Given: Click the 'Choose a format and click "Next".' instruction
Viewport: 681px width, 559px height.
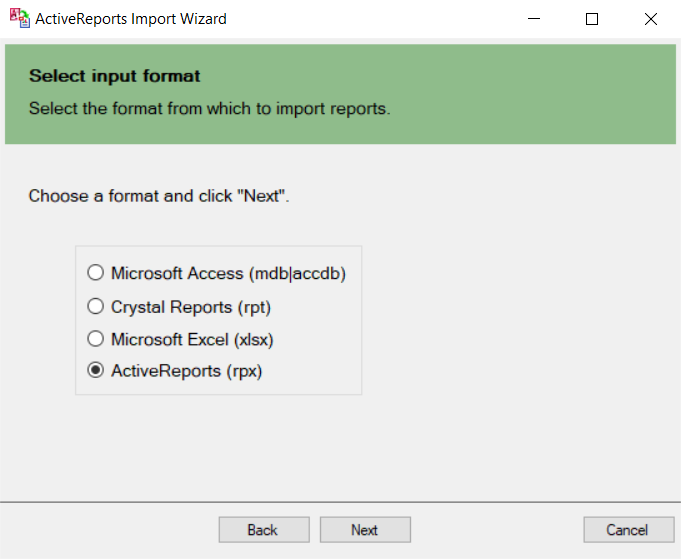Looking at the screenshot, I should [159, 196].
